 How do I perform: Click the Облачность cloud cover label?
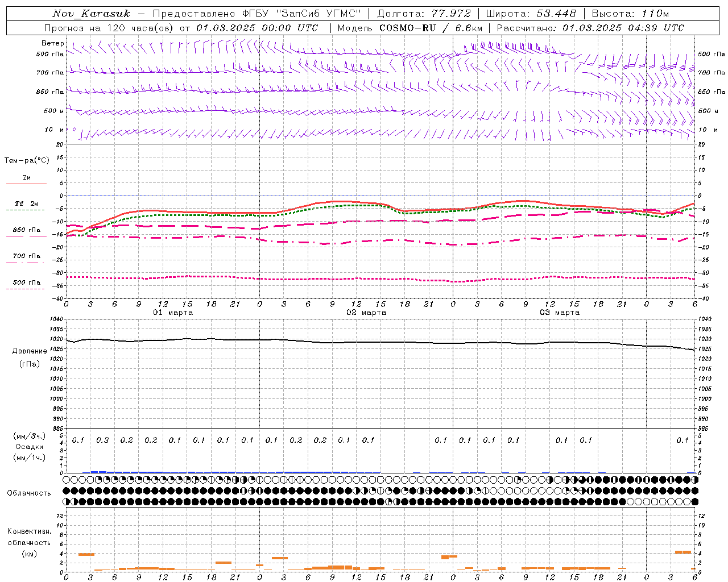29,493
